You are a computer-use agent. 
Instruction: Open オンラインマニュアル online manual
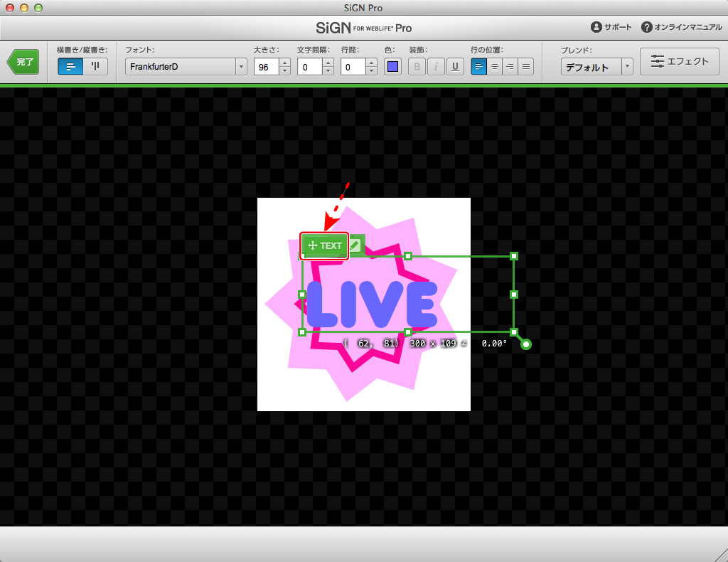click(682, 28)
